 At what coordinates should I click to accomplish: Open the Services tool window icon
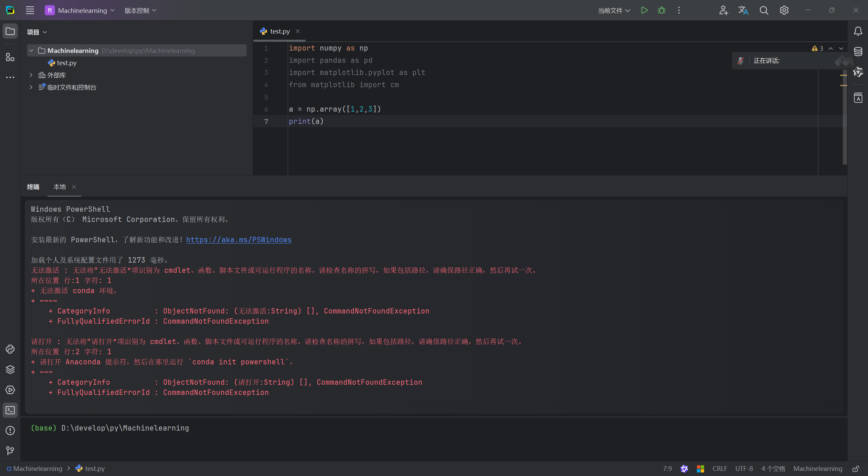click(x=10, y=390)
